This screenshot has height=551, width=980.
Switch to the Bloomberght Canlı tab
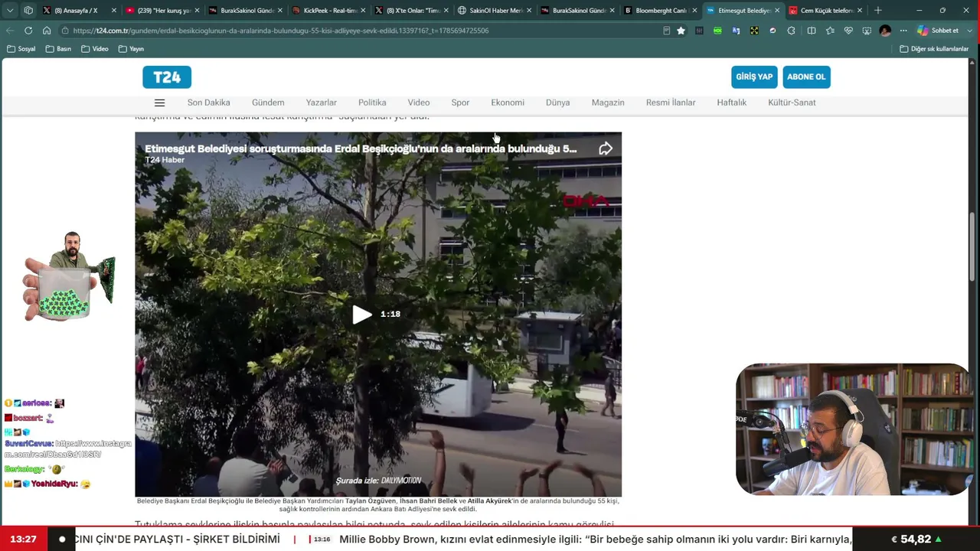660,11
